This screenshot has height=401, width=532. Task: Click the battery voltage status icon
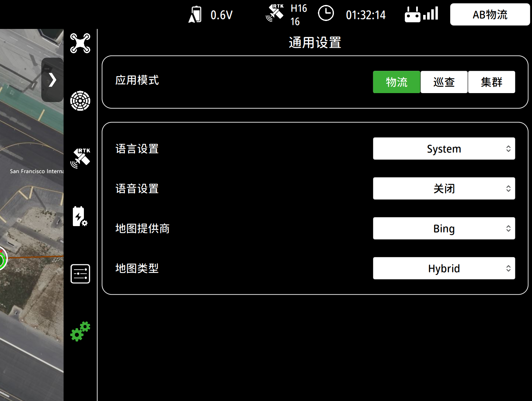(195, 15)
